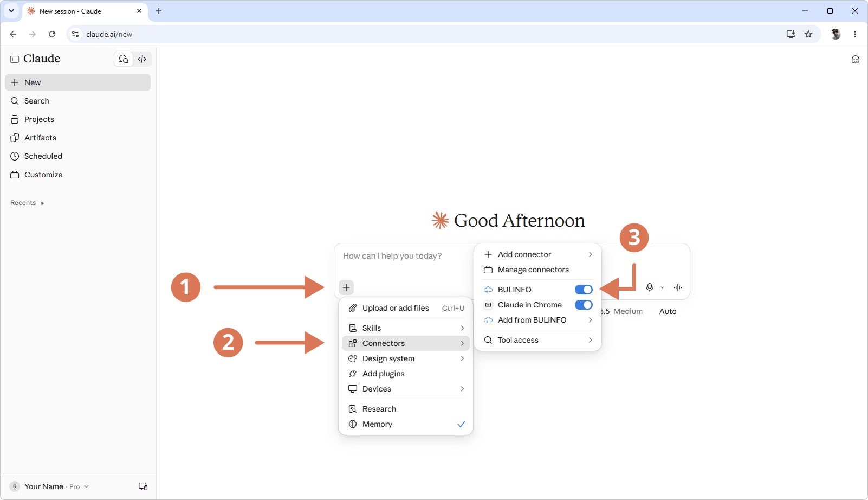Open Search in the sidebar

coord(77,101)
